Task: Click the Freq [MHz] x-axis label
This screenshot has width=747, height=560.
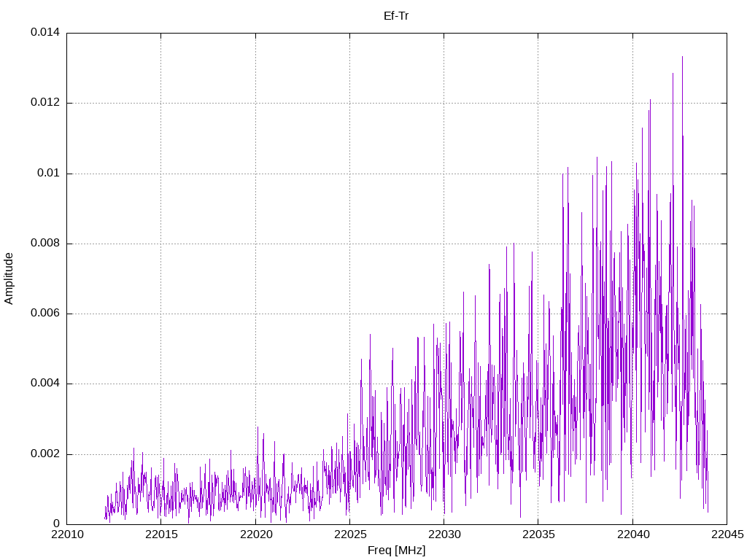Action: [396, 550]
